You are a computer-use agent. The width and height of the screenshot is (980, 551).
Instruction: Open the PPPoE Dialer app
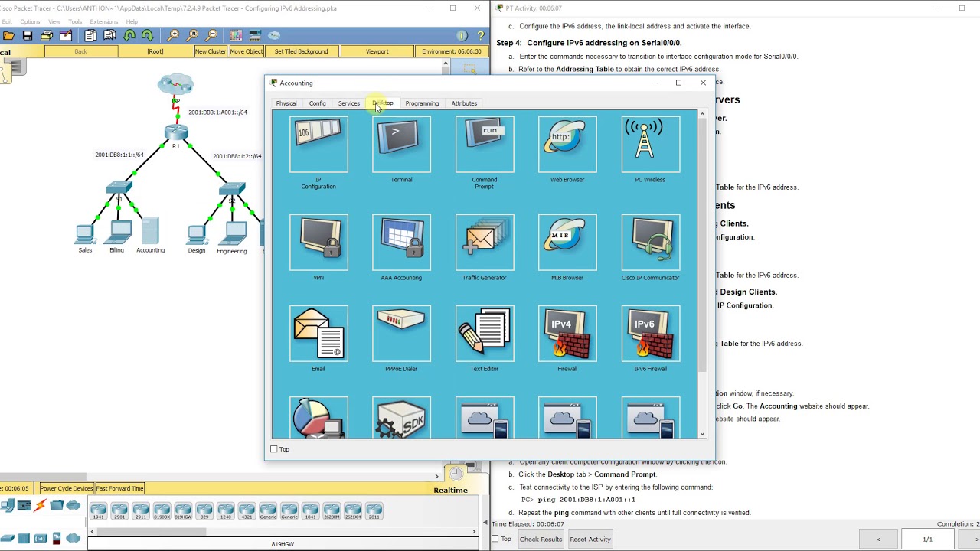point(401,334)
